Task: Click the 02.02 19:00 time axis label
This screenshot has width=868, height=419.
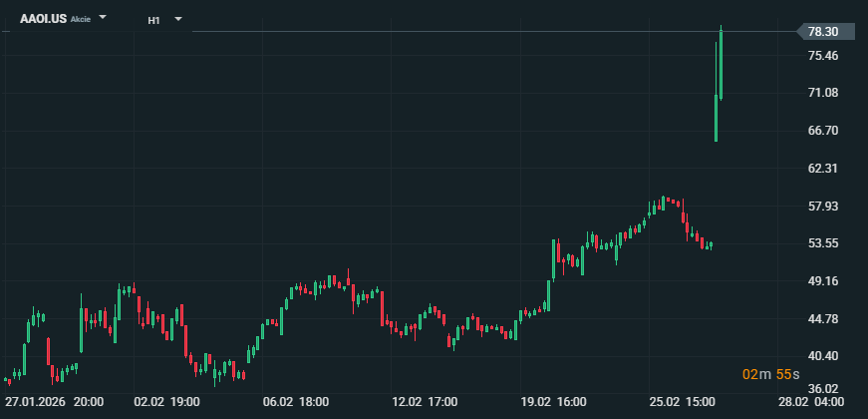Action: click(167, 402)
